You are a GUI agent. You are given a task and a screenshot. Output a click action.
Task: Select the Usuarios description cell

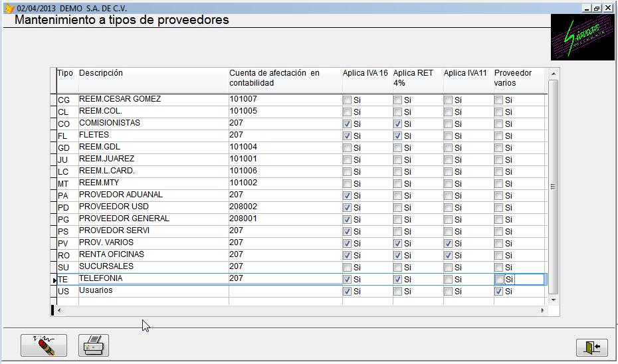154,291
